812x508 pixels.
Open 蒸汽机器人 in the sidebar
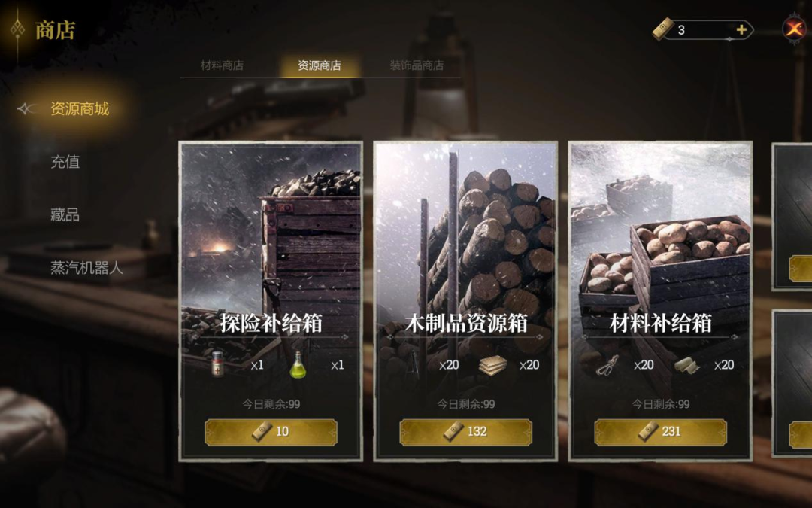point(86,267)
